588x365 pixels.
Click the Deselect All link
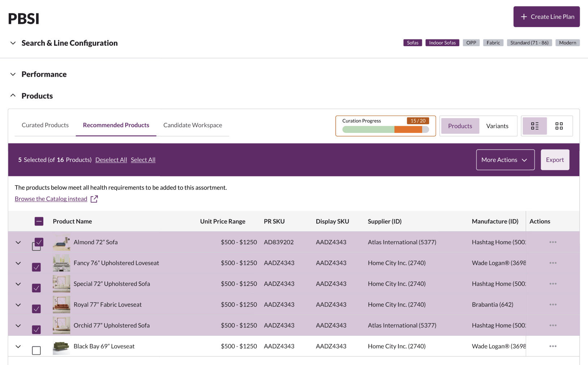(x=111, y=160)
